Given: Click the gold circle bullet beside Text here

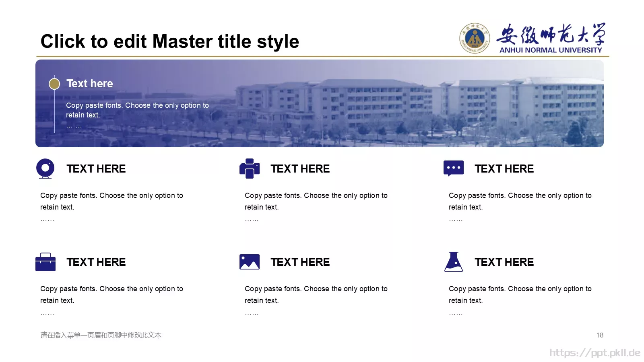Looking at the screenshot, I should [54, 84].
